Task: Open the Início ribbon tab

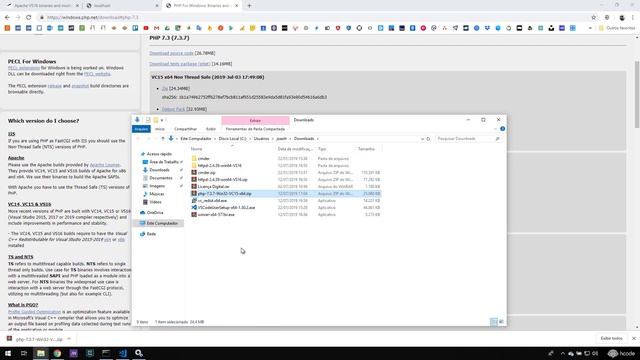Action: click(x=160, y=129)
